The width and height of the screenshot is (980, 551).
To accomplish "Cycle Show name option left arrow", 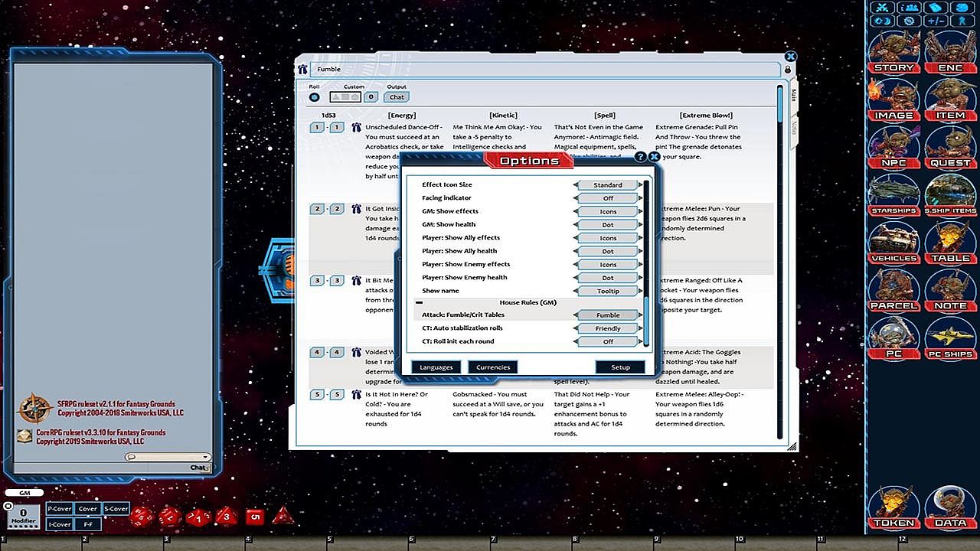I will tap(576, 291).
